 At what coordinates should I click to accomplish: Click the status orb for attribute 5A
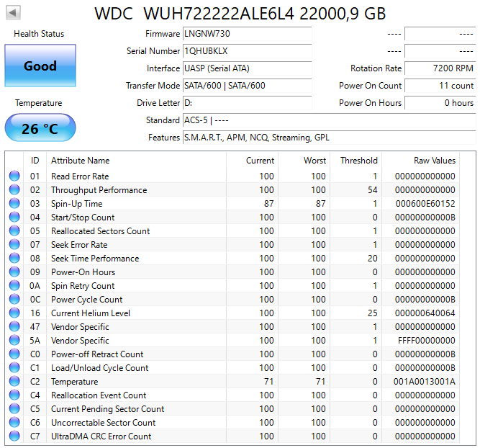coord(14,340)
